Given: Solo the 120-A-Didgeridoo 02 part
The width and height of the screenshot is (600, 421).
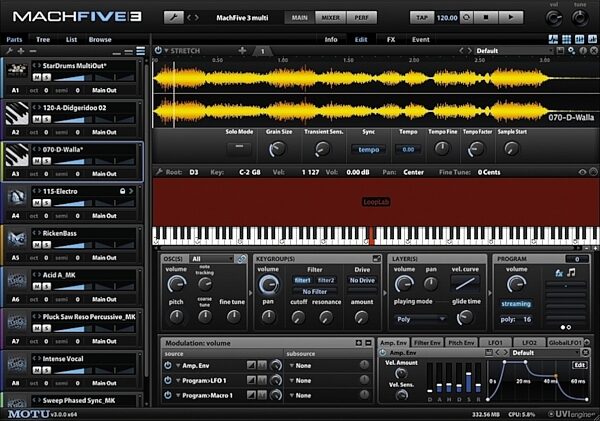Looking at the screenshot, I should pos(46,119).
